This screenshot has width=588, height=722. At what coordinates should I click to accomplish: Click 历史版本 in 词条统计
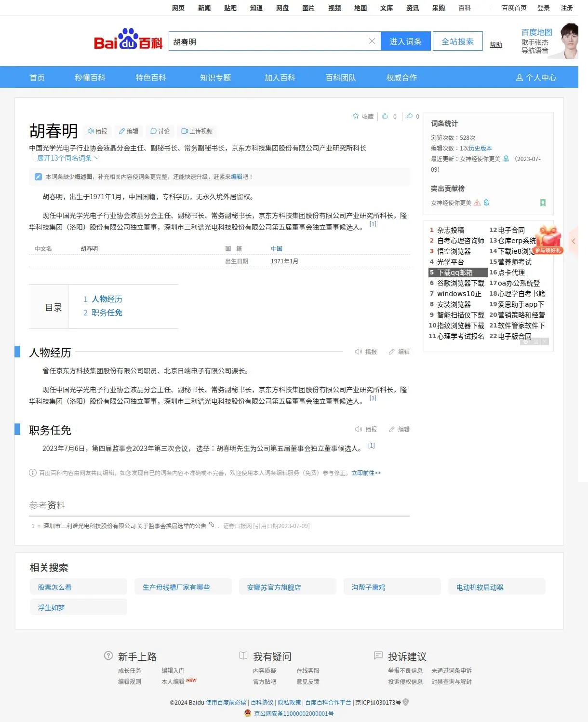point(481,149)
